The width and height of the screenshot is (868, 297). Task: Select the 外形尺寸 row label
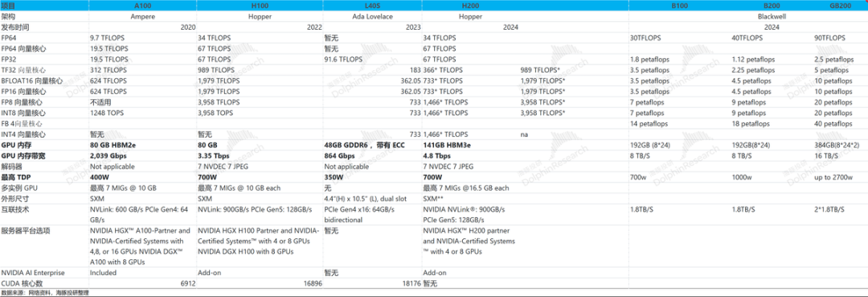[x=15, y=198]
